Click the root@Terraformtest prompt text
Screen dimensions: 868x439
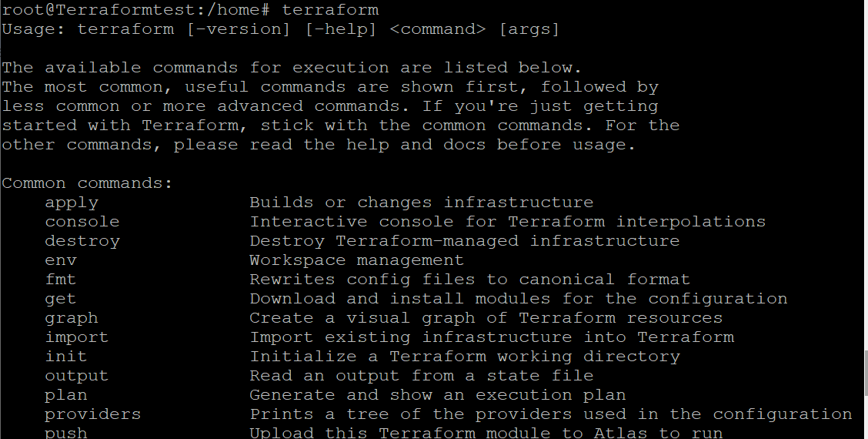point(93,10)
